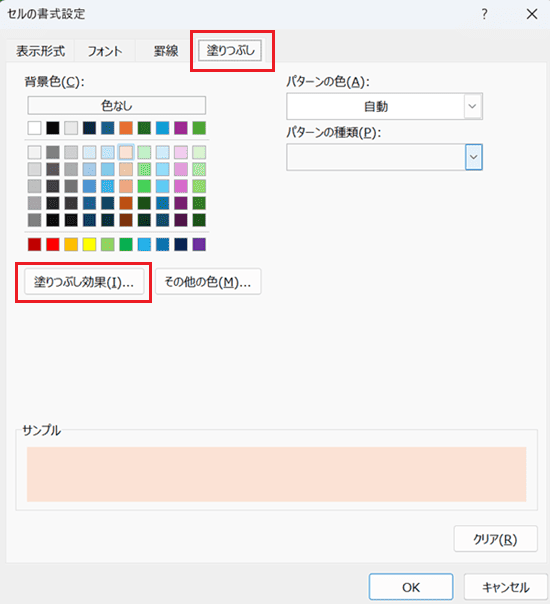Open その他の色 dialog button

click(208, 282)
